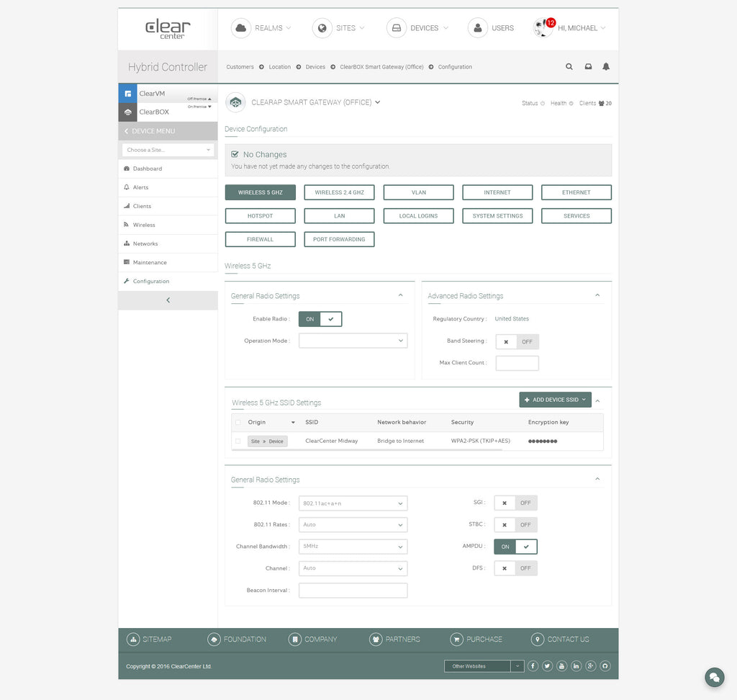Toggle the AMPDU switch
The width and height of the screenshot is (737, 700).
pyautogui.click(x=515, y=547)
